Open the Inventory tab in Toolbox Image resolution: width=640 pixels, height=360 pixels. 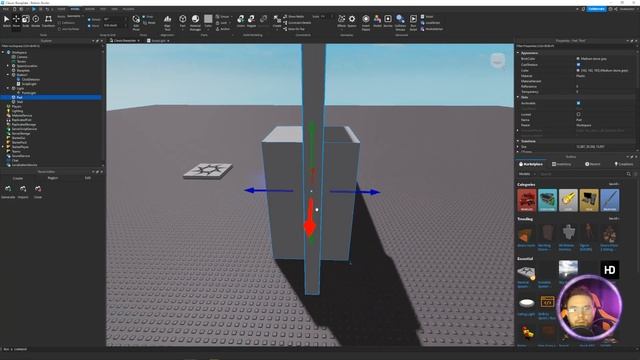pyautogui.click(x=562, y=164)
